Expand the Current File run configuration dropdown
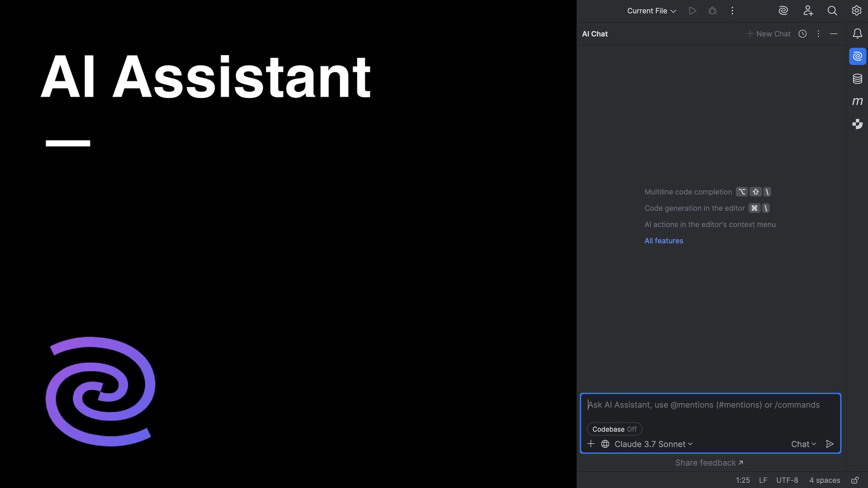868x488 pixels. (651, 11)
